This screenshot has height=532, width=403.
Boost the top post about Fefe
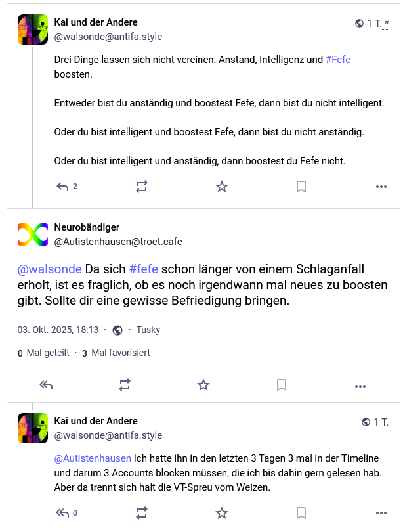(x=142, y=187)
